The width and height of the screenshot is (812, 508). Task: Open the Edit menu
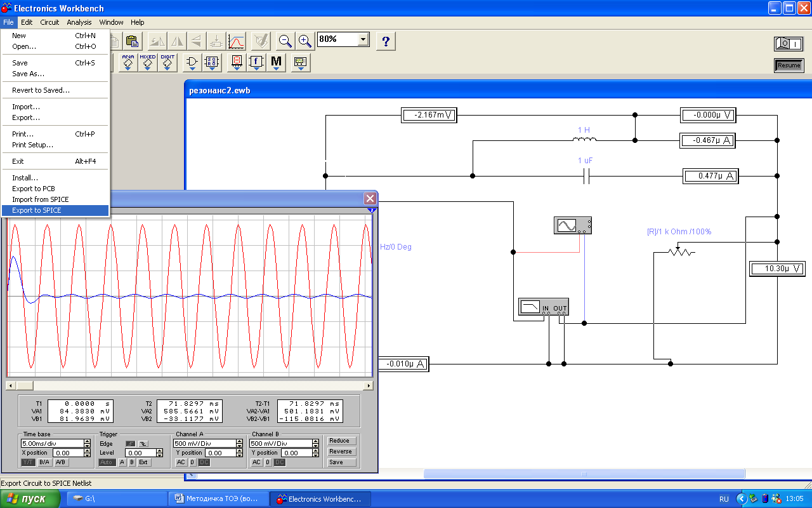(x=27, y=22)
